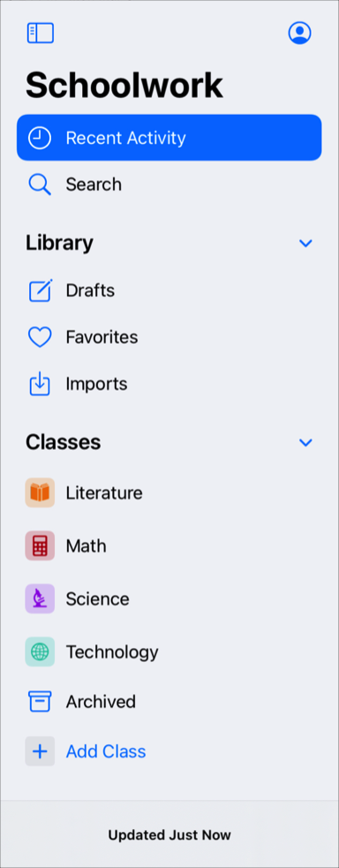The height and width of the screenshot is (868, 339).
Task: Open the Technology class
Action: click(x=169, y=652)
